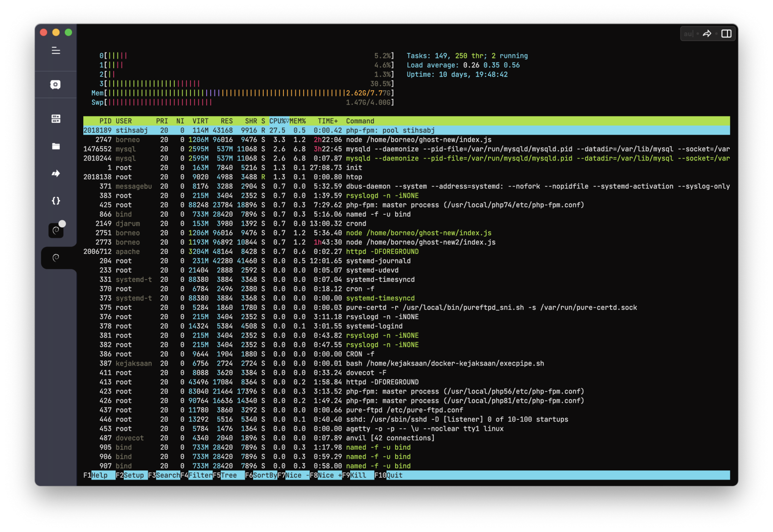Click F8 Nice + in htop footer
Screen dimensions: 773x532
[x=326, y=475]
